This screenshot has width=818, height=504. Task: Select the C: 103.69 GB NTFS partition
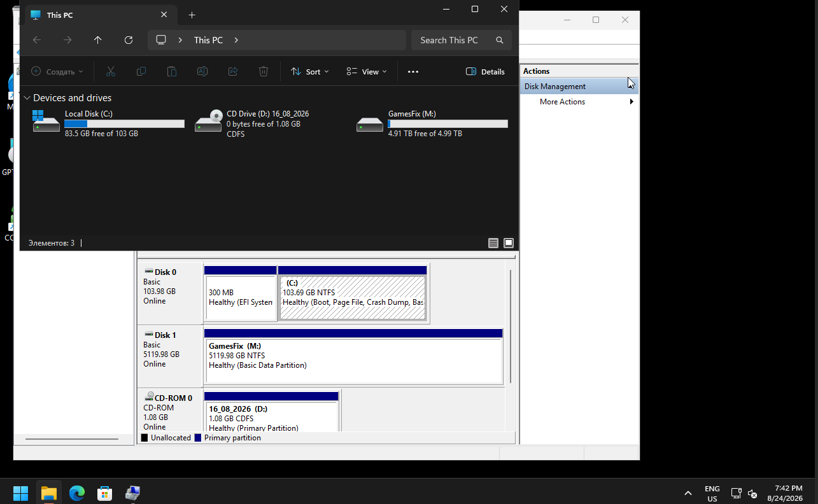point(353,294)
